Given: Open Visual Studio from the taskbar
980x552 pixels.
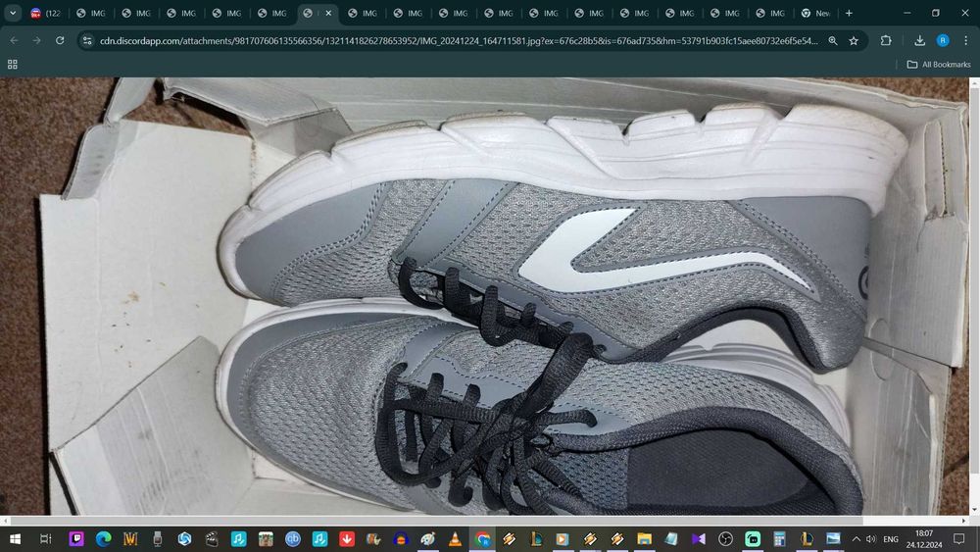Looking at the screenshot, I should point(698,539).
